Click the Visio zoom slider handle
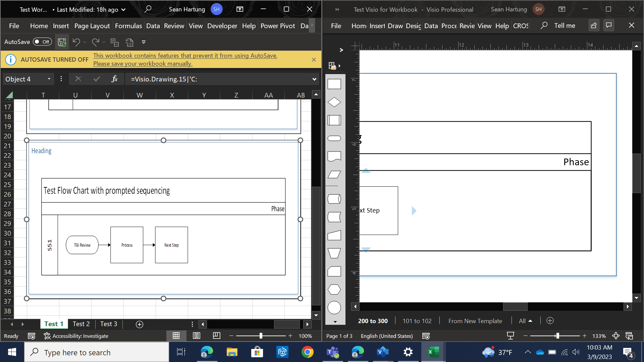Viewport: 644px width, 362px height. (x=557, y=336)
